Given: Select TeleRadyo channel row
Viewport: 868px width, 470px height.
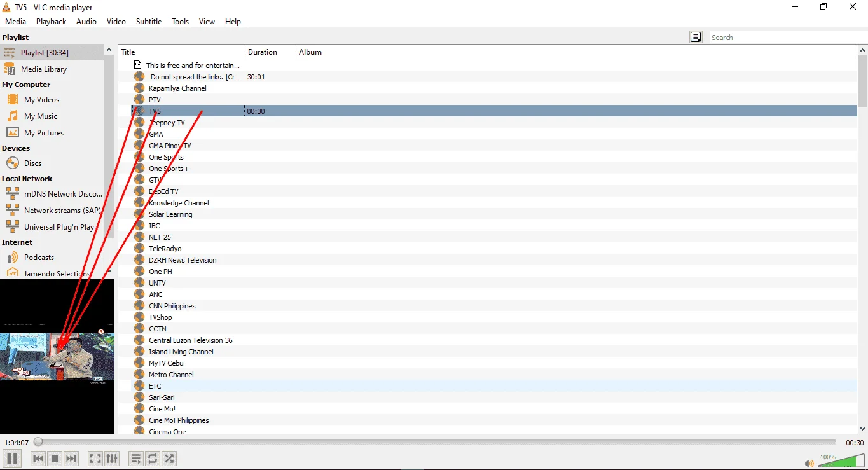Looking at the screenshot, I should (494, 249).
